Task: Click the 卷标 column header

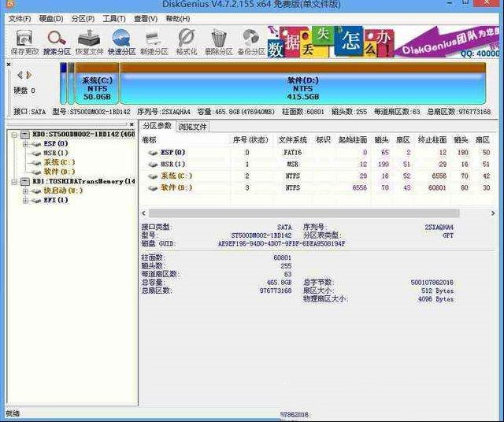Action: [x=149, y=140]
